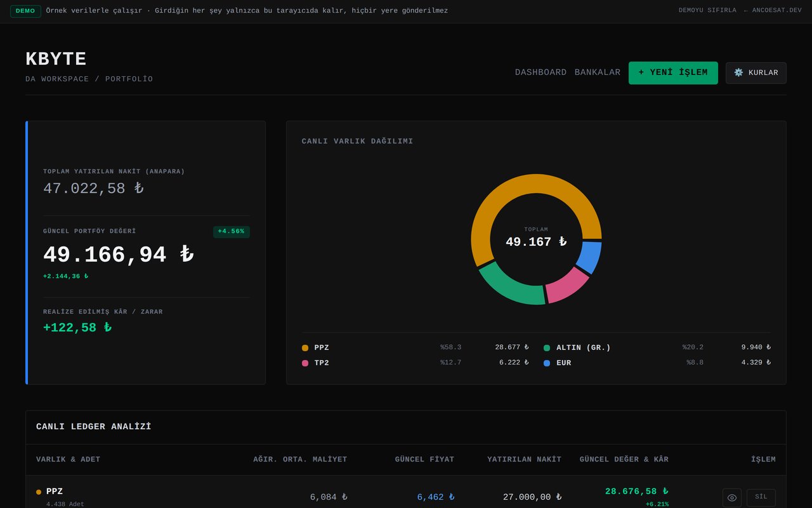Image resolution: width=812 pixels, height=508 pixels.
Task: Click the Güncel Değer & Kâr header
Action: click(x=624, y=460)
